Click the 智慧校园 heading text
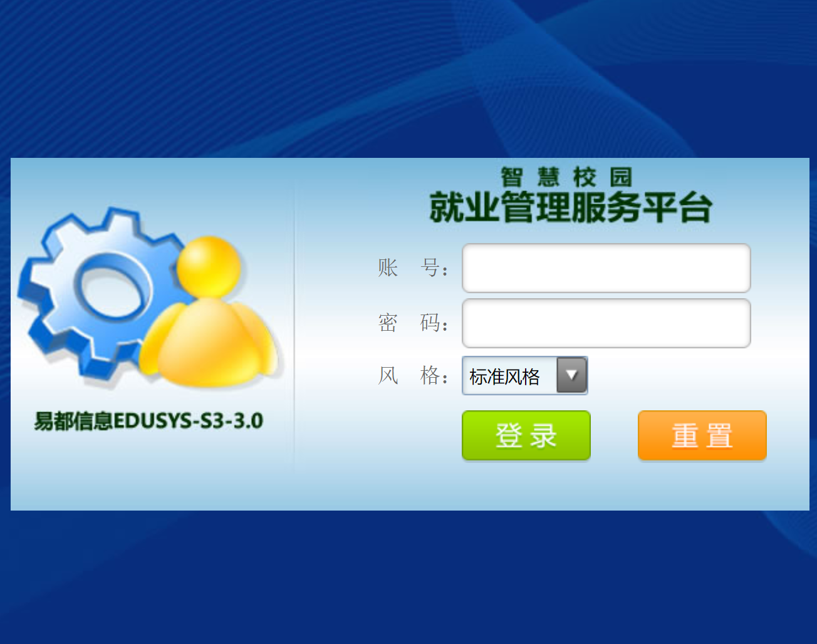 click(x=566, y=177)
